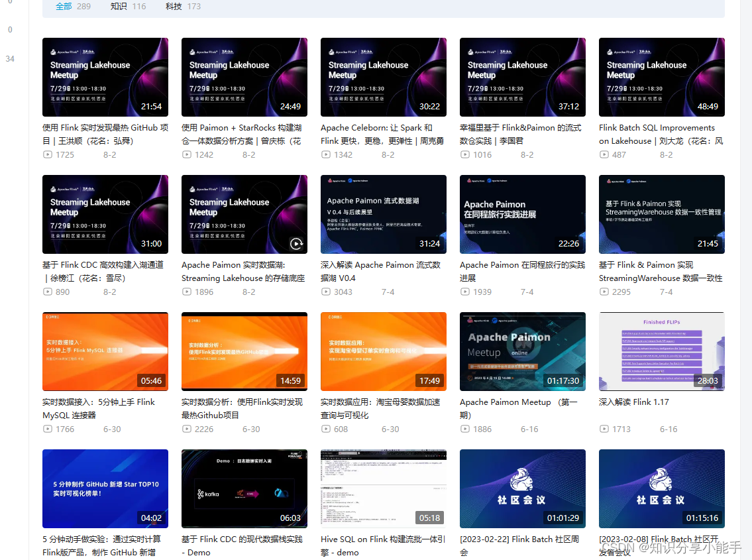
Task: Click play-count icon beside 2295
Action: click(x=604, y=292)
